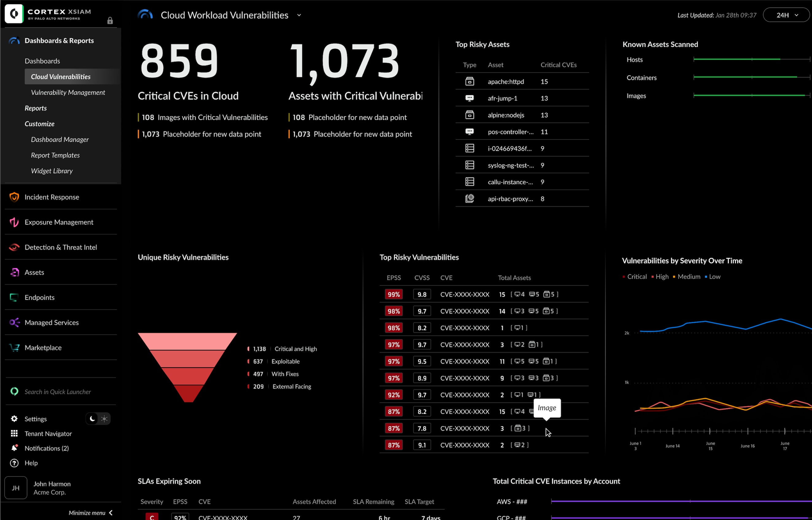Toggle dark/light mode switch
This screenshot has height=520, width=812.
(98, 419)
